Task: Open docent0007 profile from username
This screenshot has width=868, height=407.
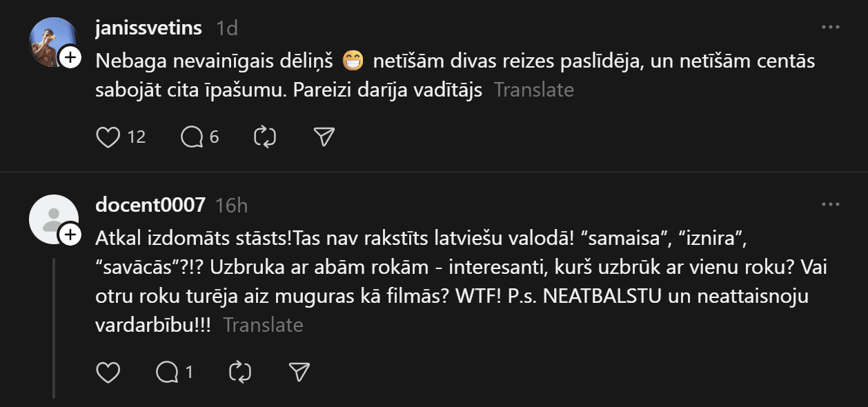Action: click(x=150, y=205)
